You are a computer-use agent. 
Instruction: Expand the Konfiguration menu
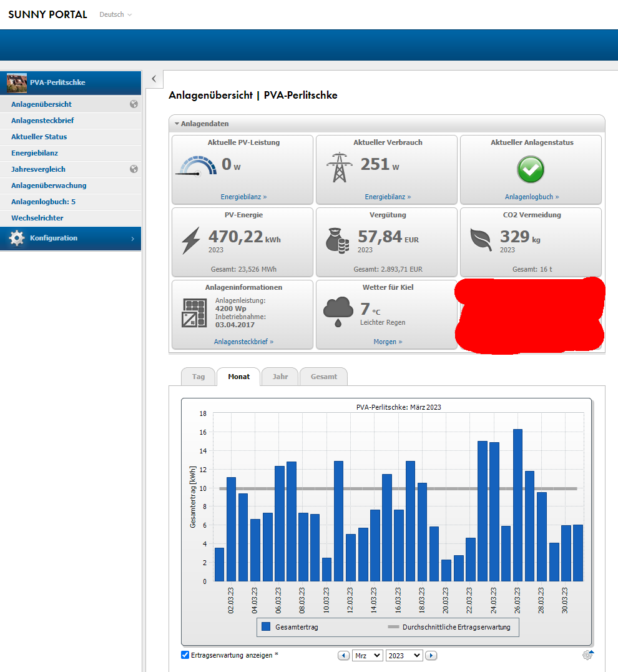(71, 239)
